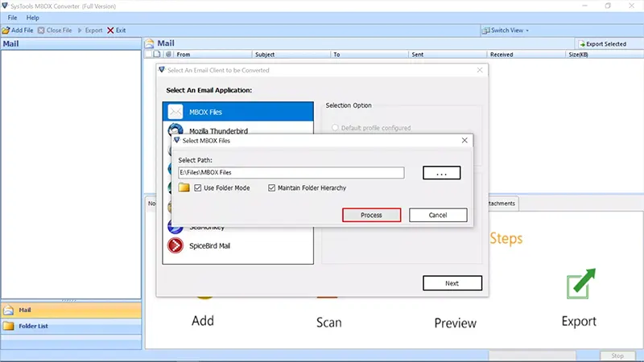644x362 pixels.
Task: Close the Select MBOX Files dialog
Action: 464,140
